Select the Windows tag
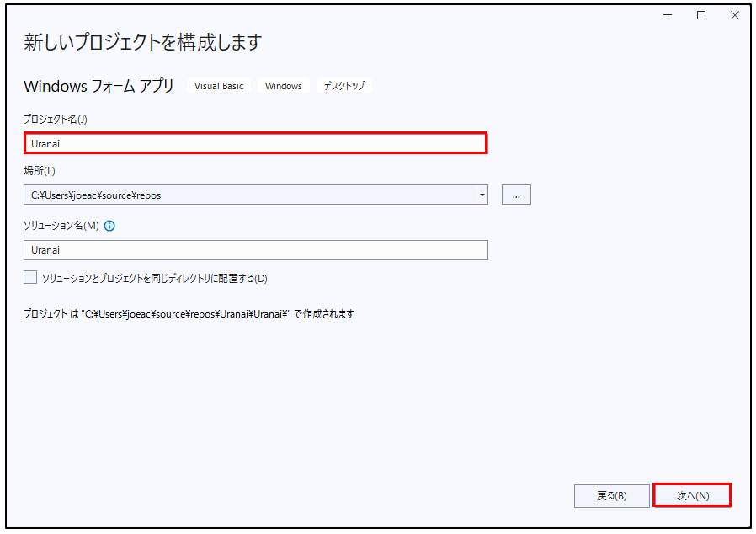This screenshot has width=756, height=534. click(283, 86)
